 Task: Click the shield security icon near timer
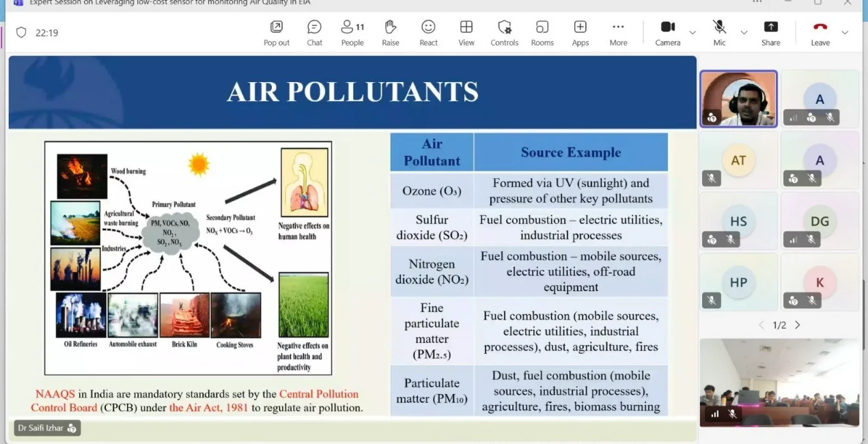point(21,32)
